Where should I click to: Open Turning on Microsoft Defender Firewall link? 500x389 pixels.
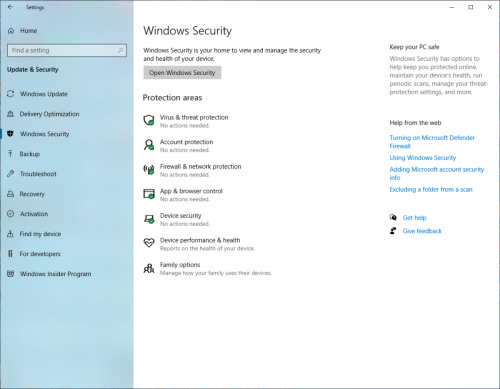pos(432,142)
